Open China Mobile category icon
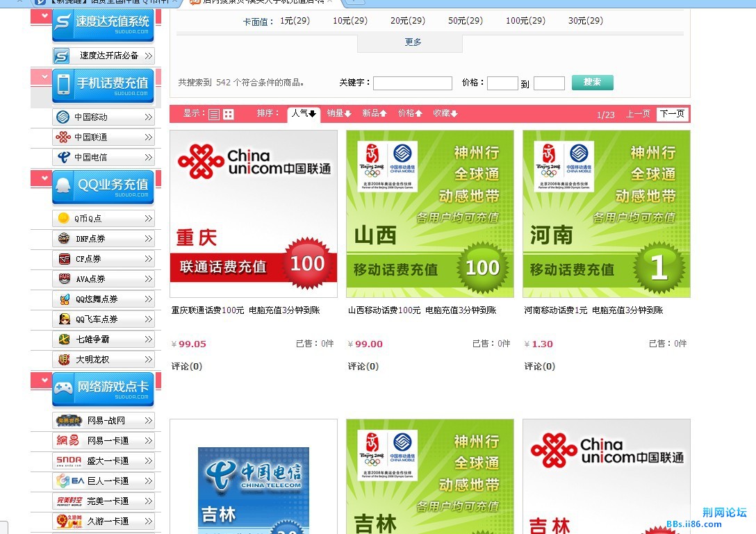The image size is (756, 534). [63, 117]
